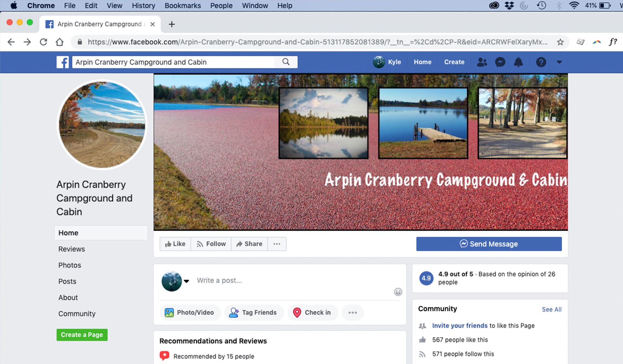Click the Create link in header
This screenshot has width=623, height=364.
click(x=454, y=62)
